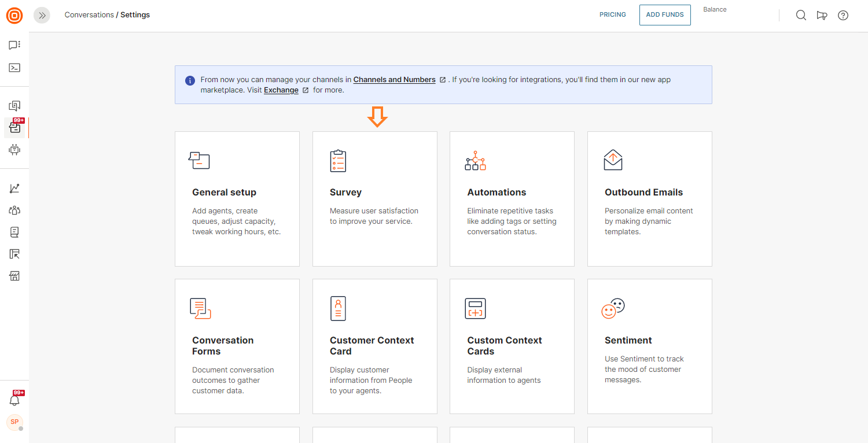Open the Automations settings card
This screenshot has width=868, height=443.
[x=512, y=198]
